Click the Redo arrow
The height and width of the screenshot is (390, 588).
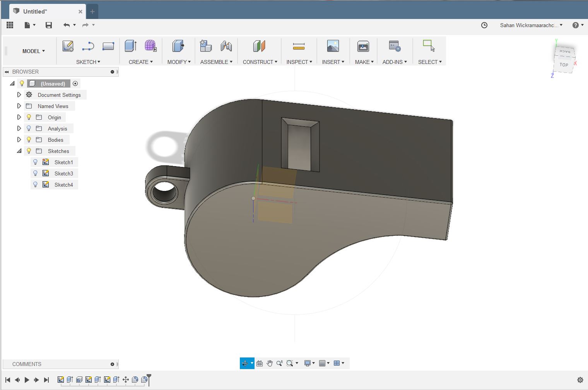click(85, 25)
